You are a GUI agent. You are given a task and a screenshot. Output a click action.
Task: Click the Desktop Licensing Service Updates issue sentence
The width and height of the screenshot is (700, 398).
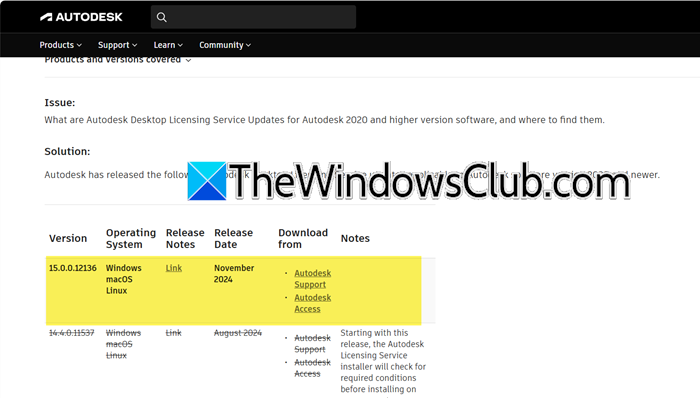[x=325, y=120]
